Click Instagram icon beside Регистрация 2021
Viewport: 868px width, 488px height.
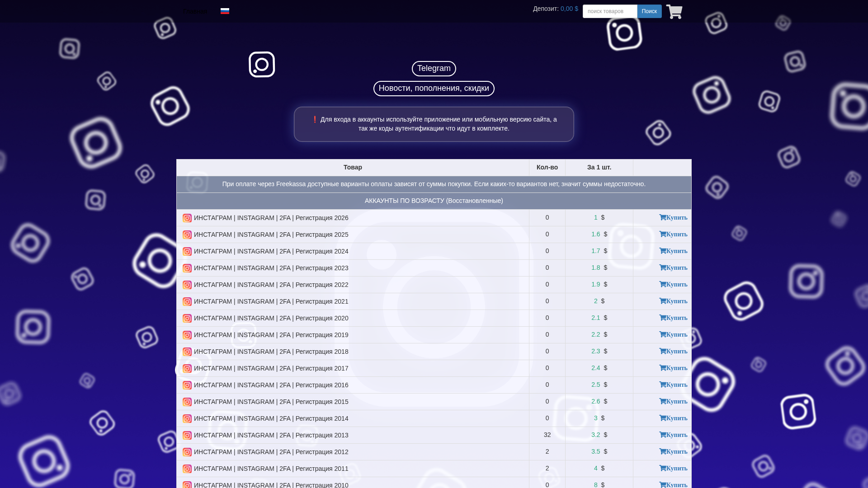pyautogui.click(x=187, y=302)
